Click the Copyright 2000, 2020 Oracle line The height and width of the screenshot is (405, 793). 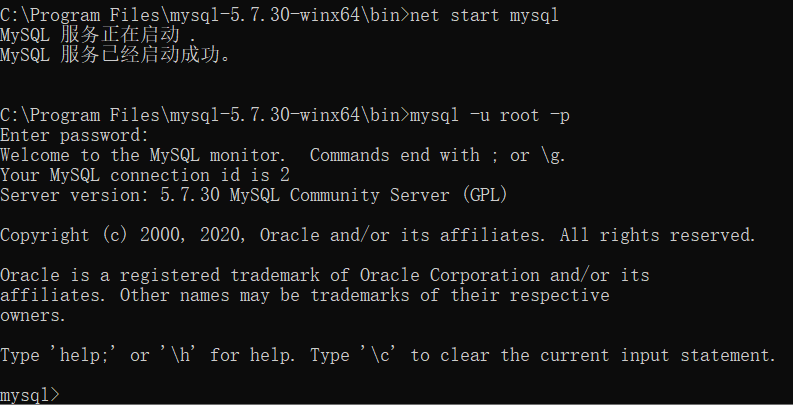point(378,235)
